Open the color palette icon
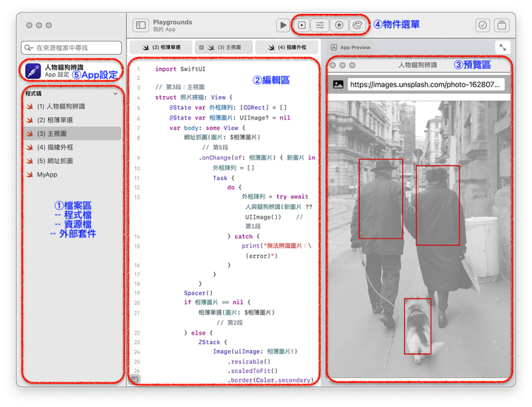532x407 pixels. click(358, 25)
